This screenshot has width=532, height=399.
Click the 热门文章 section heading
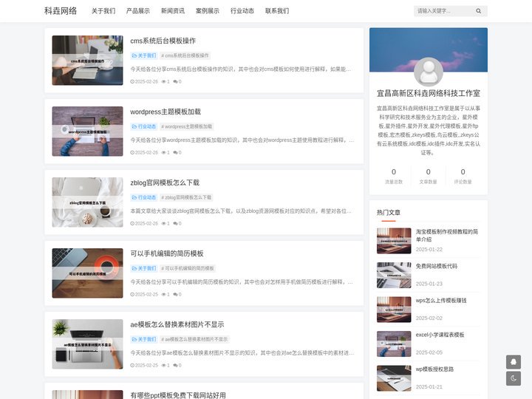389,212
